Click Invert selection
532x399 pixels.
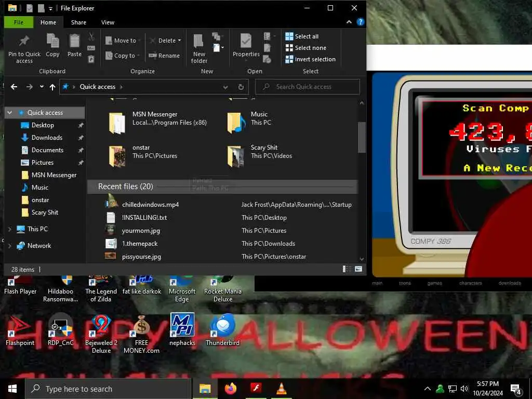point(311,59)
